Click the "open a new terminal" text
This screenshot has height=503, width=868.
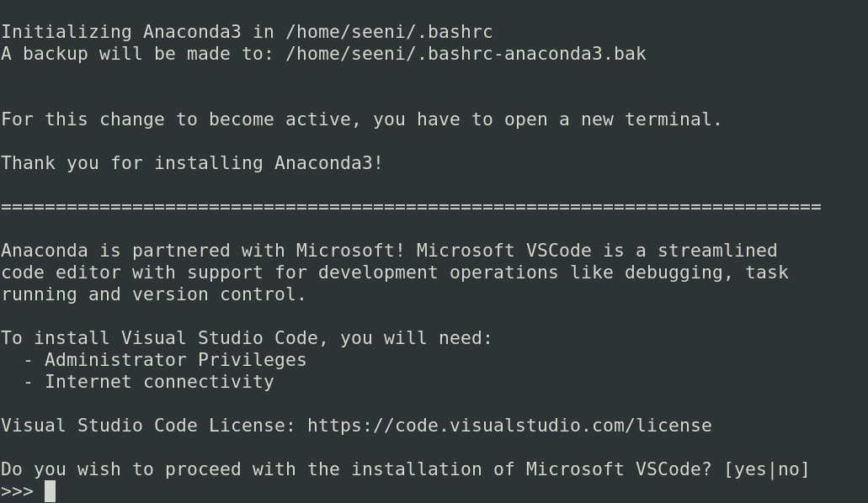pyautogui.click(x=613, y=119)
